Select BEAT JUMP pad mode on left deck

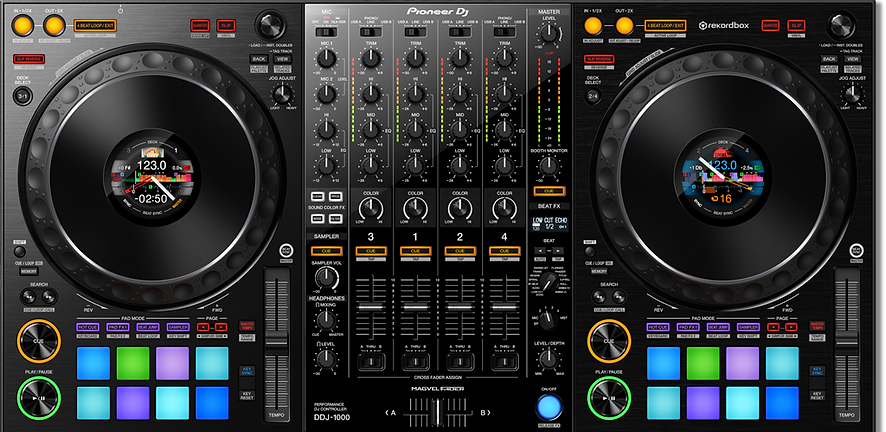(148, 327)
